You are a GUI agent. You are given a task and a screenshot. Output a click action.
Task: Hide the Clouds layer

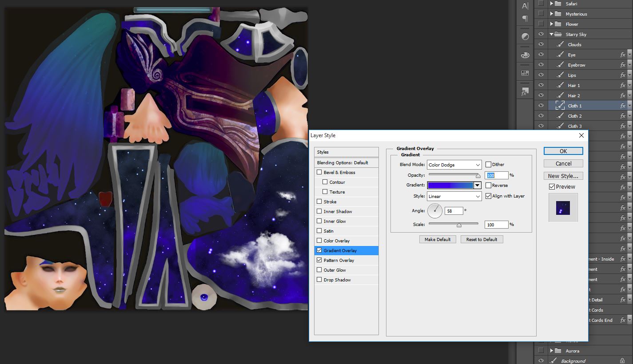coord(541,44)
